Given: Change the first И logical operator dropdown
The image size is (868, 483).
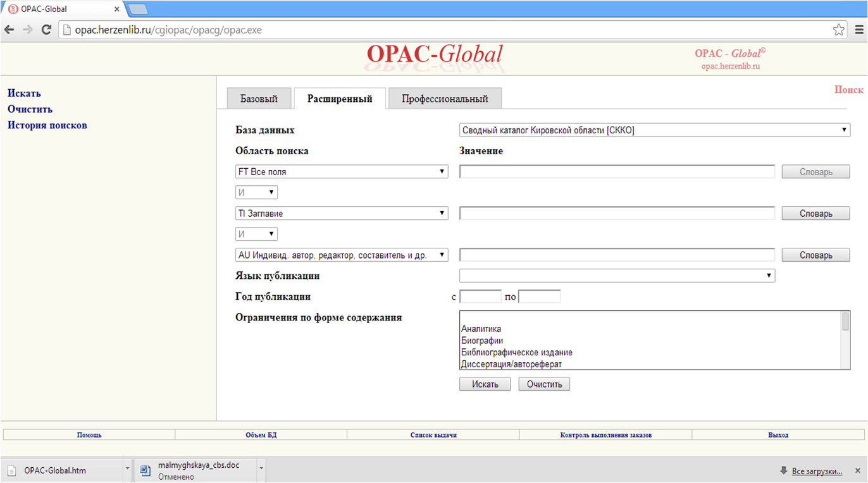Looking at the screenshot, I should tap(256, 193).
